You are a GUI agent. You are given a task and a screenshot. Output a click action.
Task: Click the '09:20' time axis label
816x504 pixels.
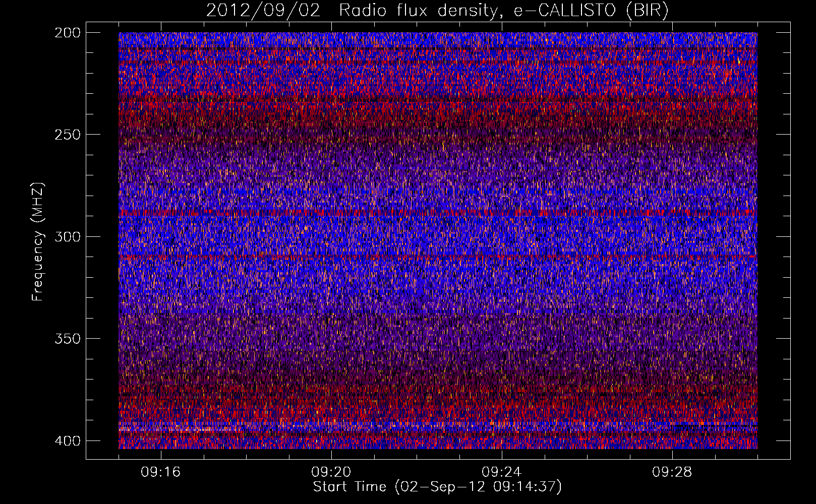331,472
